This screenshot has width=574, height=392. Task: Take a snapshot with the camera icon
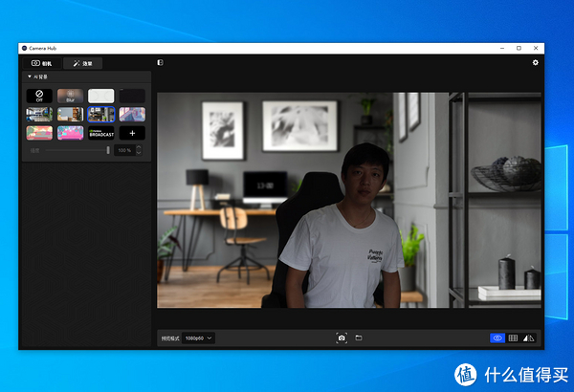(342, 338)
